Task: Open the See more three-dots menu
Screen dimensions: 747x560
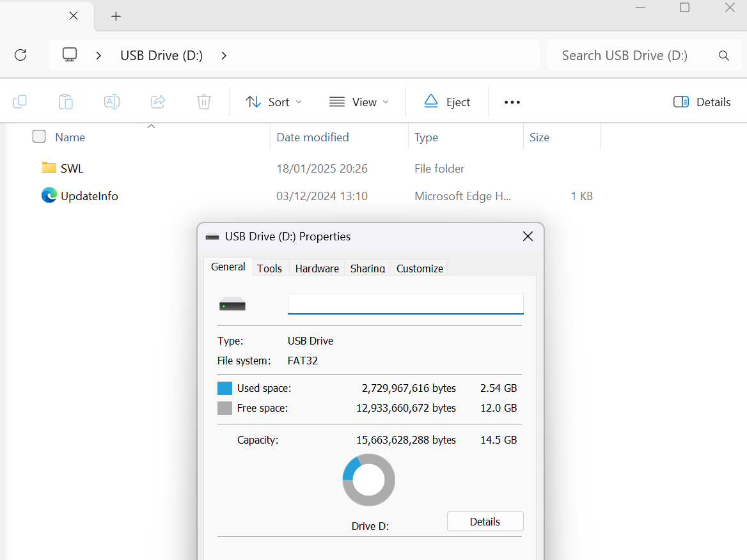Action: 512,102
